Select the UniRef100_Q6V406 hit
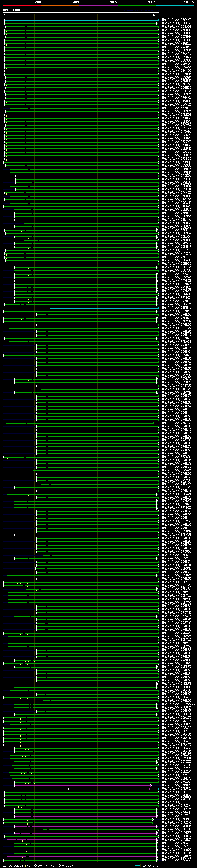The height and width of the screenshot is (868, 197). pyautogui.click(x=177, y=67)
